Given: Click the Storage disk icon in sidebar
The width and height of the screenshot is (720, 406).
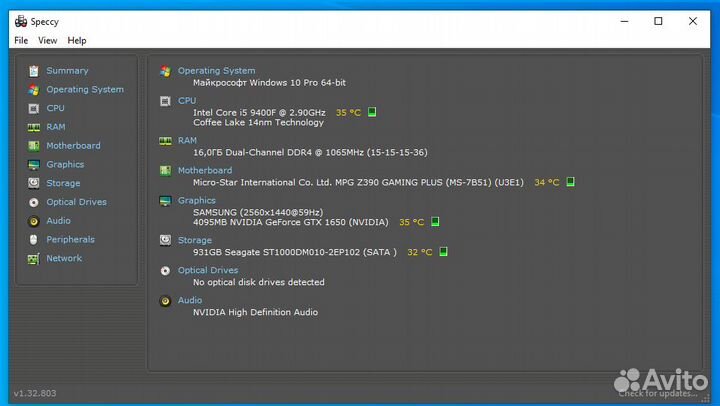Looking at the screenshot, I should point(34,183).
